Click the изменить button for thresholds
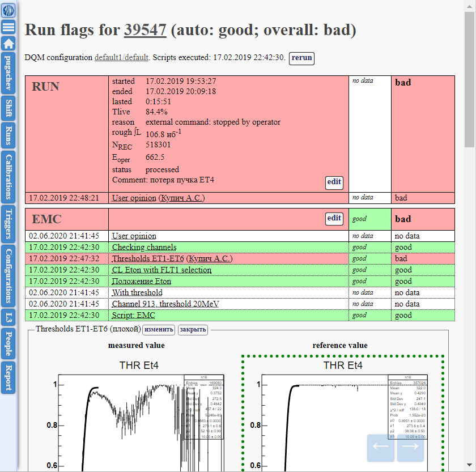Image resolution: width=476 pixels, height=472 pixels. click(158, 330)
